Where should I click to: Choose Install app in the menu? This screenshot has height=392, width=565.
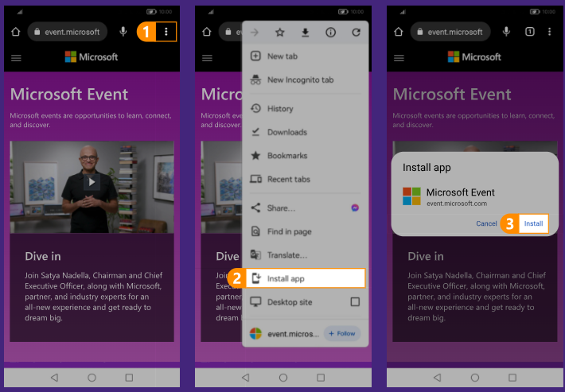(x=306, y=278)
